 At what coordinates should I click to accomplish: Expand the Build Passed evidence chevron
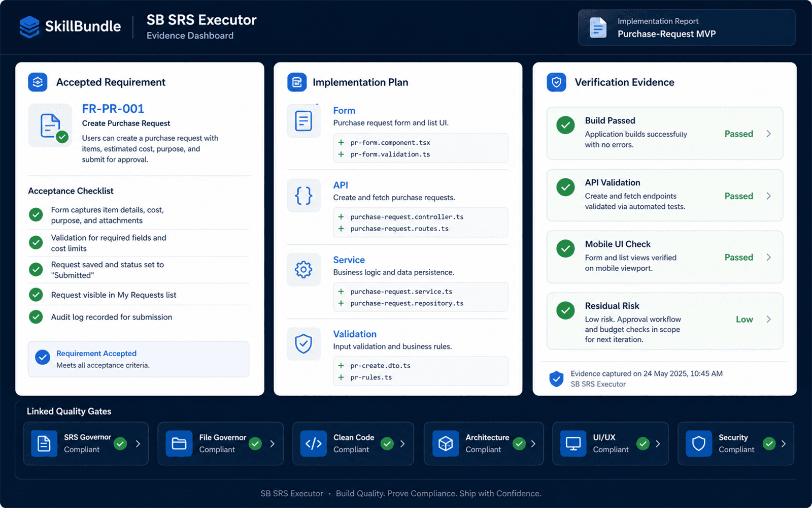click(x=768, y=134)
